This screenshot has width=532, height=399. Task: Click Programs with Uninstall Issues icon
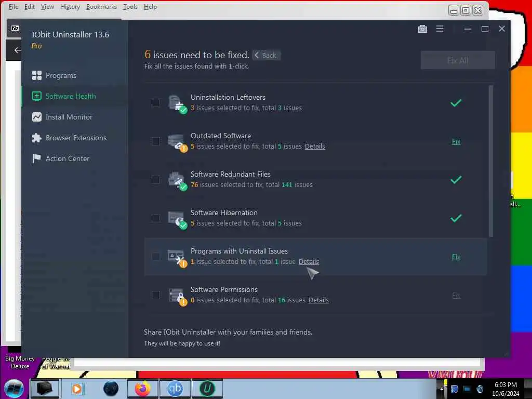click(x=177, y=258)
